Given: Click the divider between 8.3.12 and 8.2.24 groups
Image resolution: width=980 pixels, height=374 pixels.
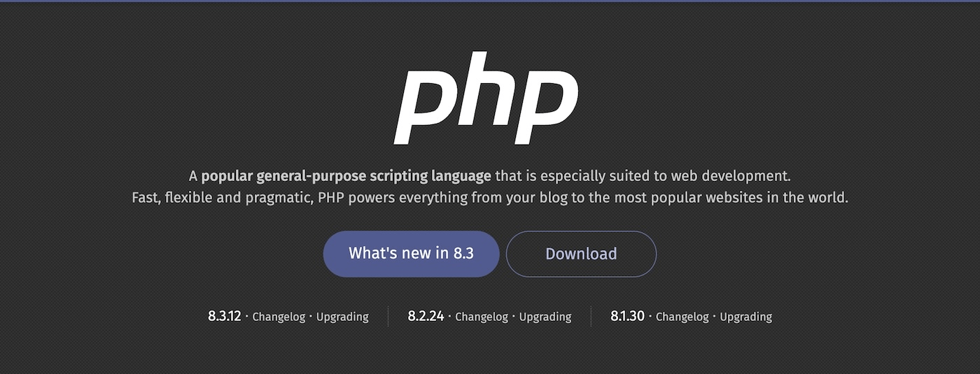Looking at the screenshot, I should click(x=388, y=317).
